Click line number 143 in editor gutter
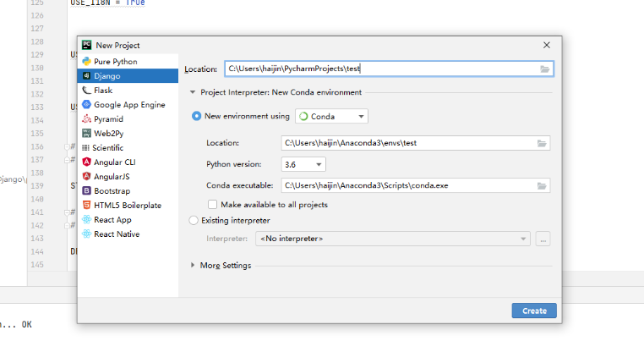Viewport: 644px width, 363px height. [37, 239]
